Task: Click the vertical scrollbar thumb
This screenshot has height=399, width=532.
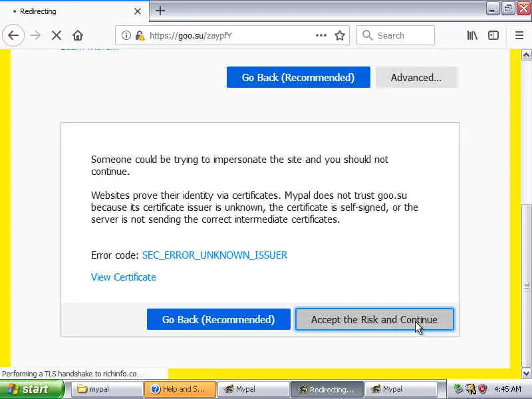Action: click(x=526, y=286)
